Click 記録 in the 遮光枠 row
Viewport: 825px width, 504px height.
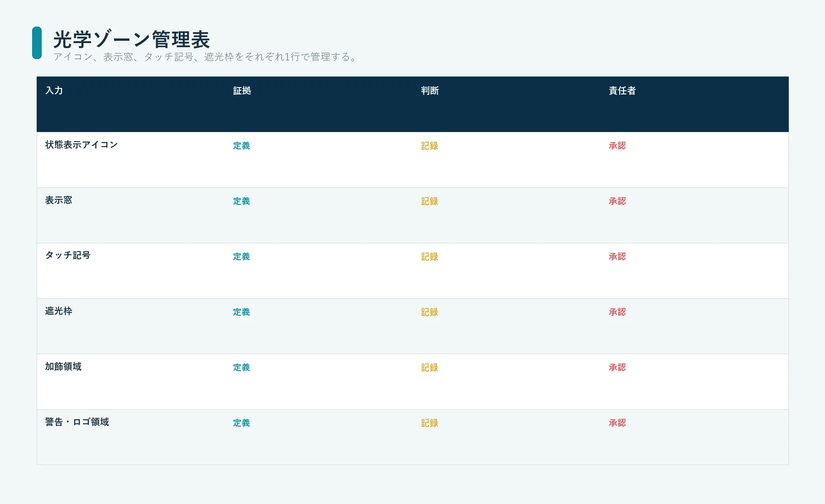coord(429,312)
